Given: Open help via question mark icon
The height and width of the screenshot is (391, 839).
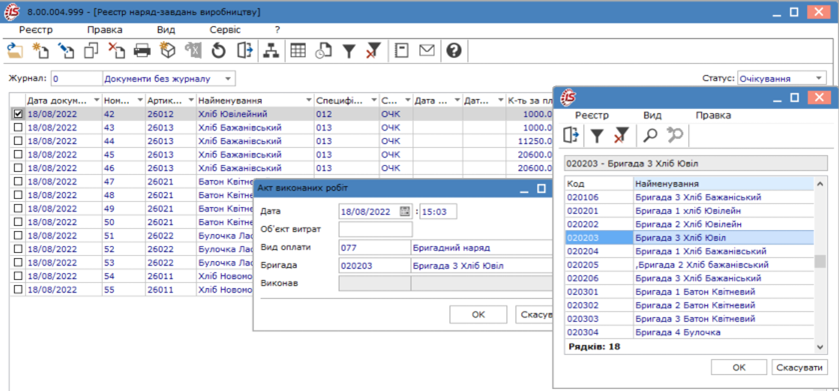Looking at the screenshot, I should click(453, 51).
